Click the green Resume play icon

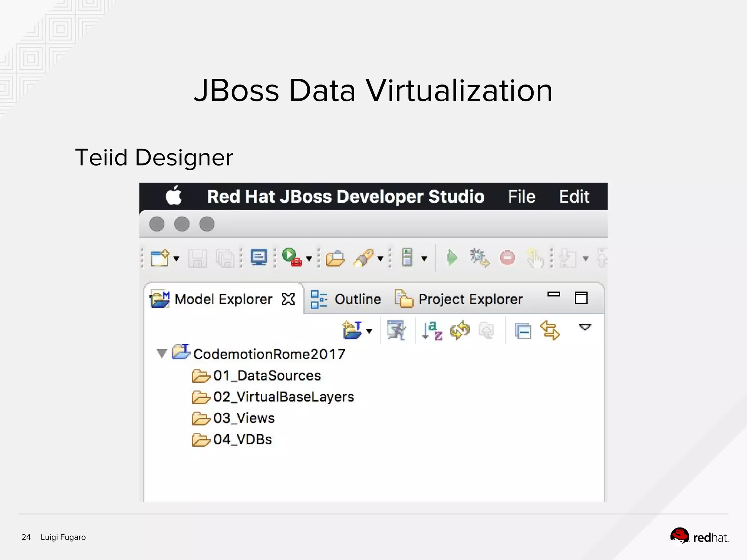tap(452, 258)
